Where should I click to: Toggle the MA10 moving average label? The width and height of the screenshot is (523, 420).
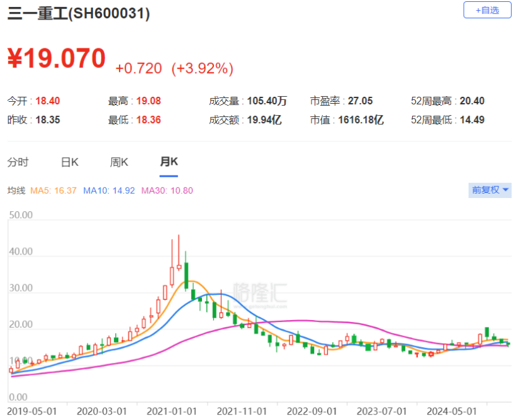coord(109,191)
